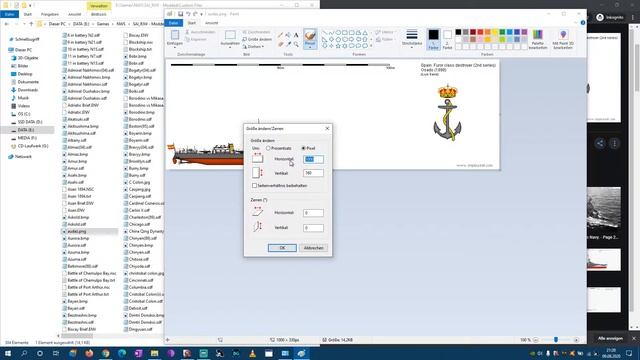Switch to the Start tab in Paint
The height and width of the screenshot is (360, 640).
click(191, 23)
